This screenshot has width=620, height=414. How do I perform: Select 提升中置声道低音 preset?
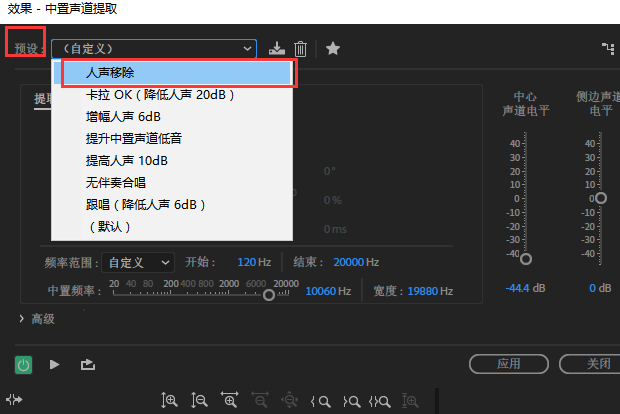pos(172,139)
